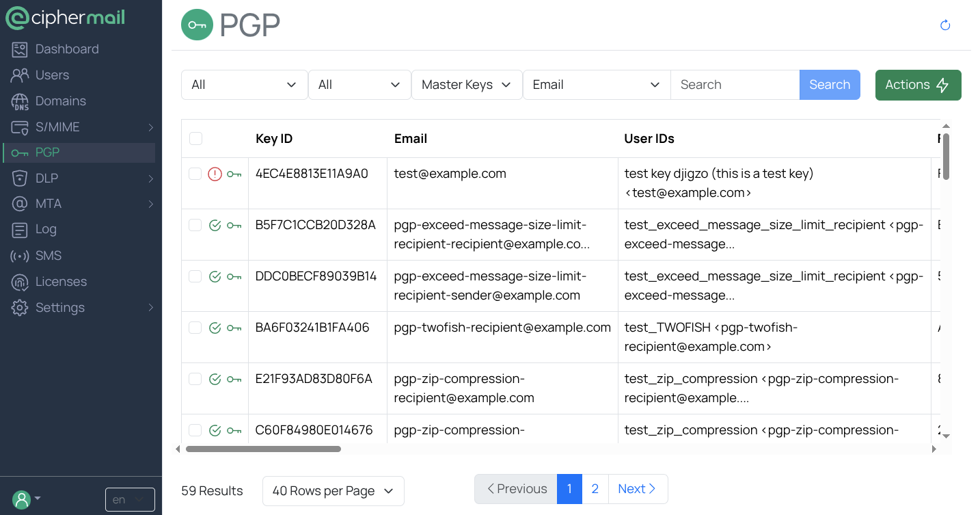Go to page 2 of results
The height and width of the screenshot is (515, 980).
pyautogui.click(x=595, y=489)
